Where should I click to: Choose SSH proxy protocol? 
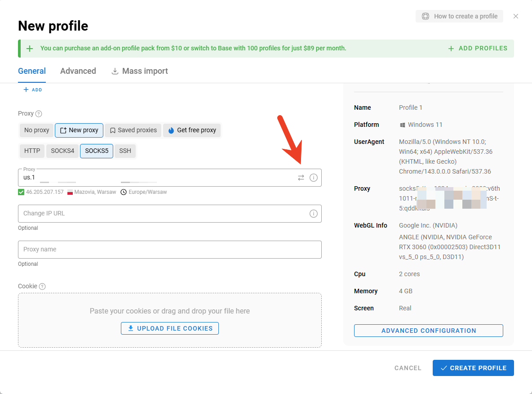click(125, 151)
